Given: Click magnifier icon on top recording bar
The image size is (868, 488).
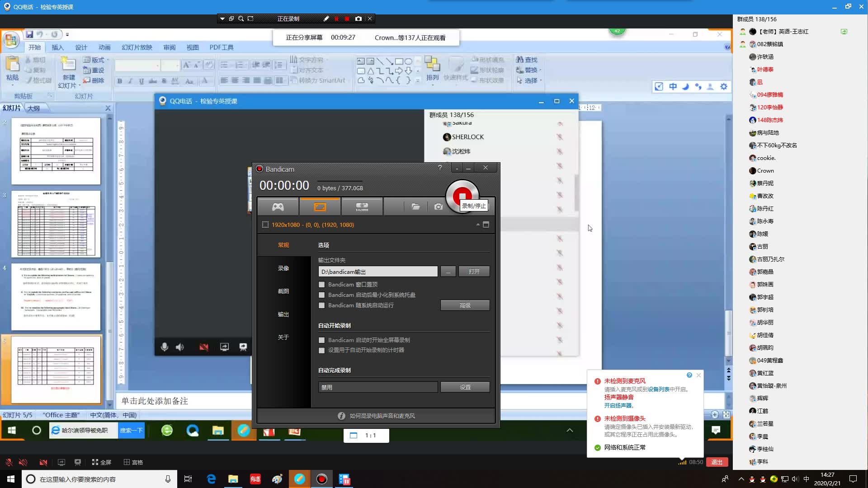Looking at the screenshot, I should 241,19.
